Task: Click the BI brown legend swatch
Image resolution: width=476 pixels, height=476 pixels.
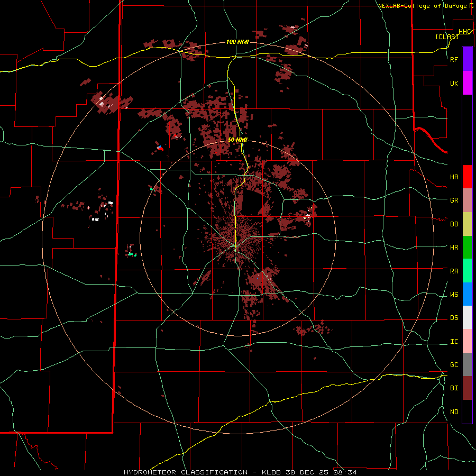Action: pos(467,388)
